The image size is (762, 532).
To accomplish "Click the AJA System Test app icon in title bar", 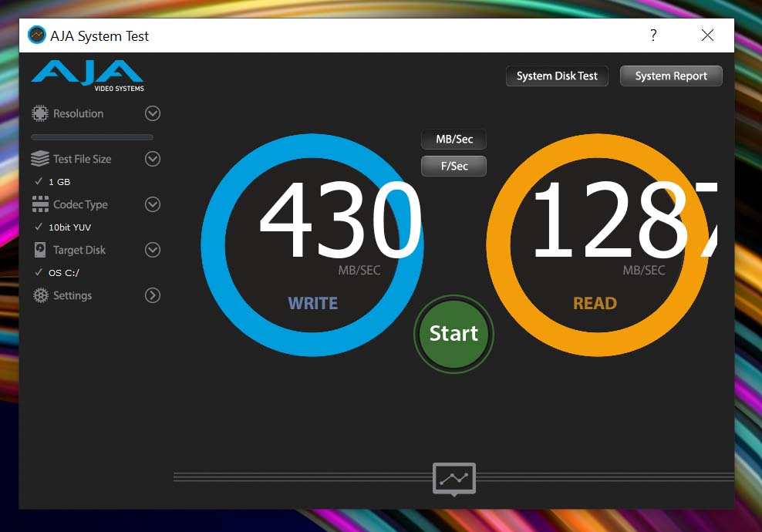I will 36,35.
